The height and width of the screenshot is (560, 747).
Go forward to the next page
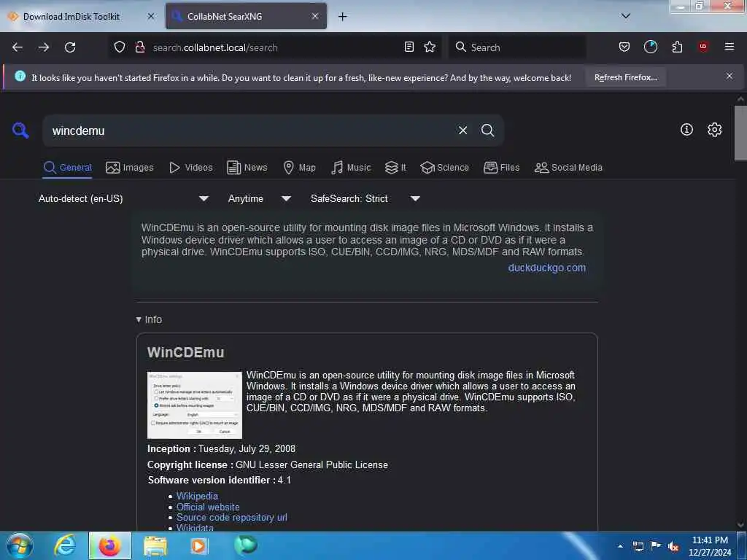pos(44,47)
